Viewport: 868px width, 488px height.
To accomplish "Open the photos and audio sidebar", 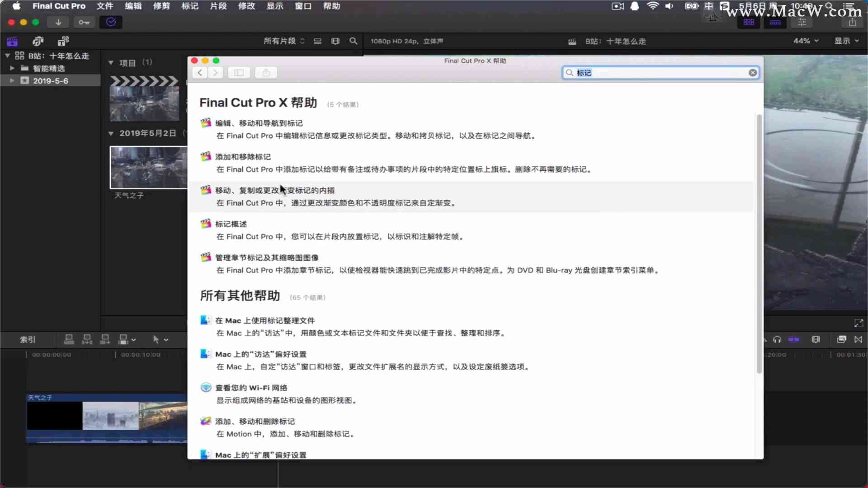I will pyautogui.click(x=38, y=42).
